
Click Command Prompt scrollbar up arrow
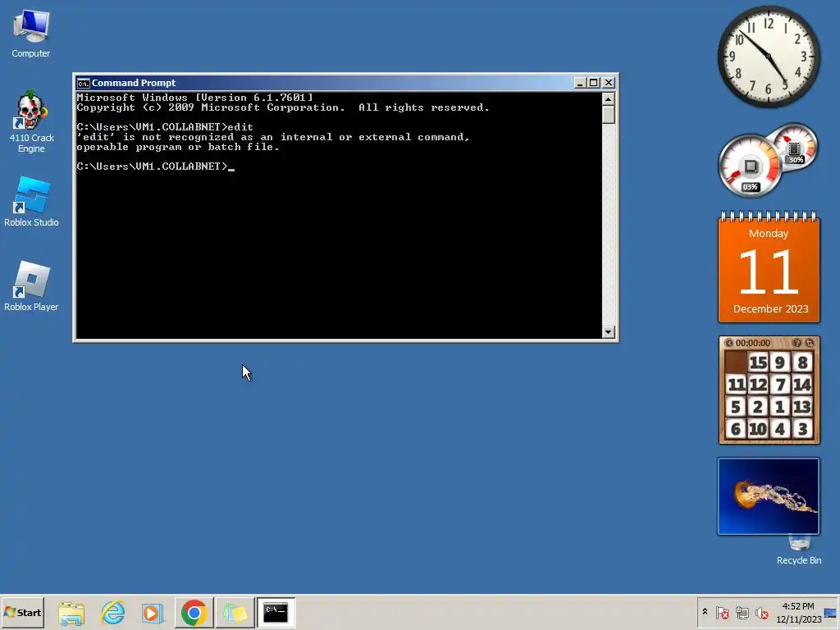pyautogui.click(x=608, y=99)
